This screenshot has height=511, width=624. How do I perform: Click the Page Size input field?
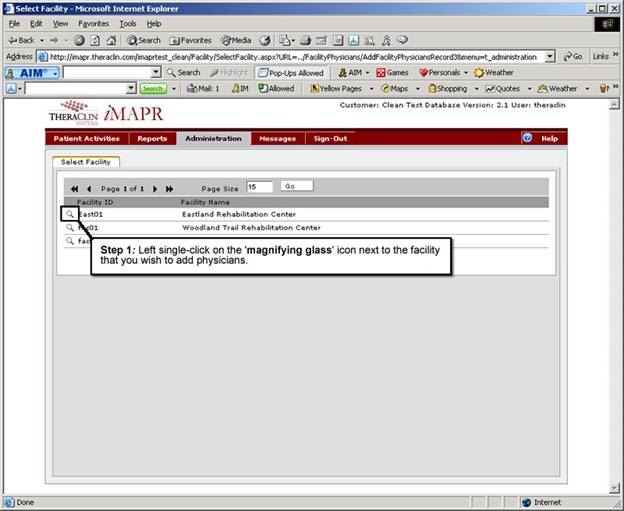tap(259, 187)
